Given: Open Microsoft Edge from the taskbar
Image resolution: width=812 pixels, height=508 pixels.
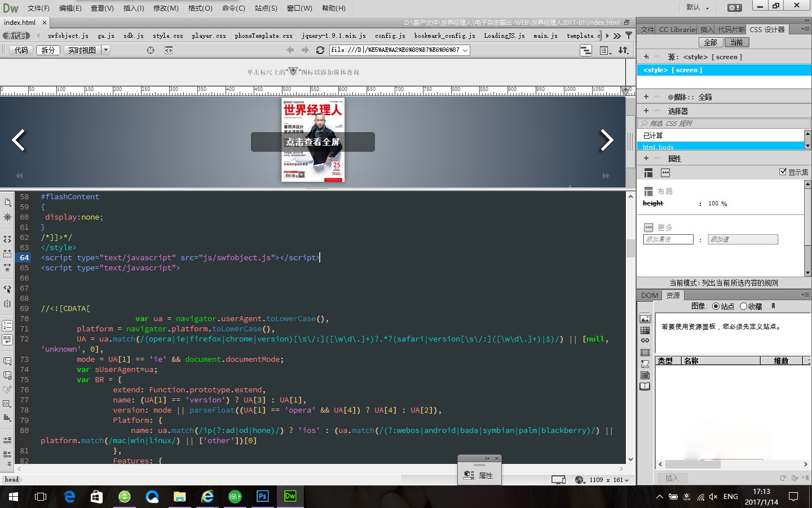Looking at the screenshot, I should pos(69,496).
